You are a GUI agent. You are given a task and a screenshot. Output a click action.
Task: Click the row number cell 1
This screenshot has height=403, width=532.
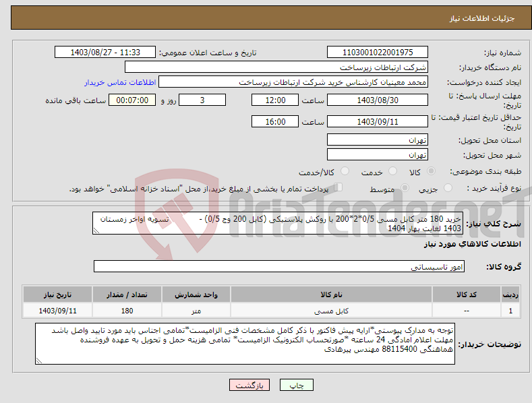click(x=510, y=311)
